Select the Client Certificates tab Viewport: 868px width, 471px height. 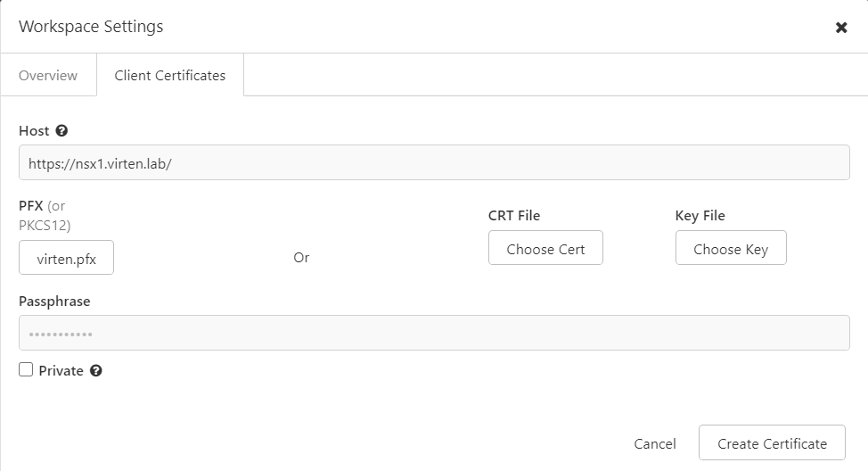click(170, 75)
